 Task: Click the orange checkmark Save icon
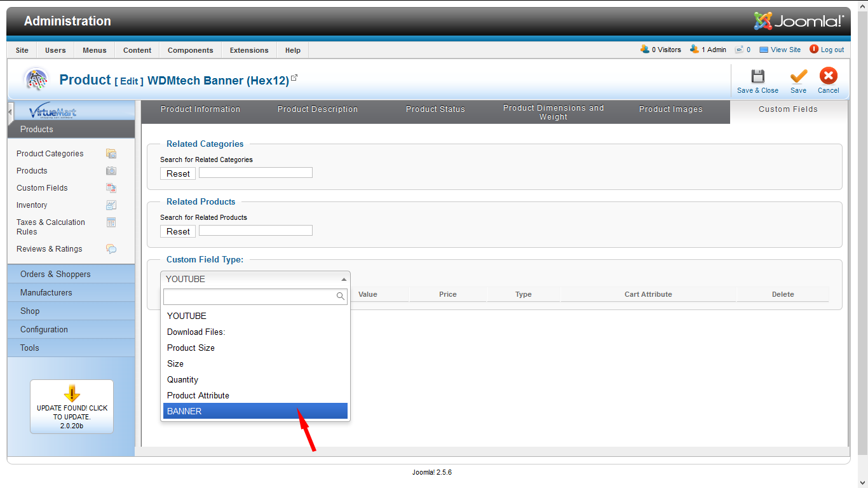pos(798,77)
